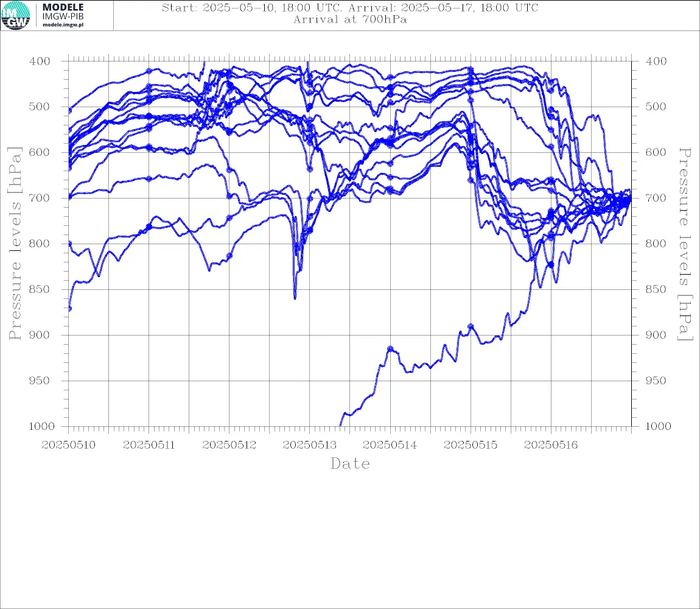The image size is (700, 609).
Task: Click the 20250512 date axis label
Action: (229, 445)
